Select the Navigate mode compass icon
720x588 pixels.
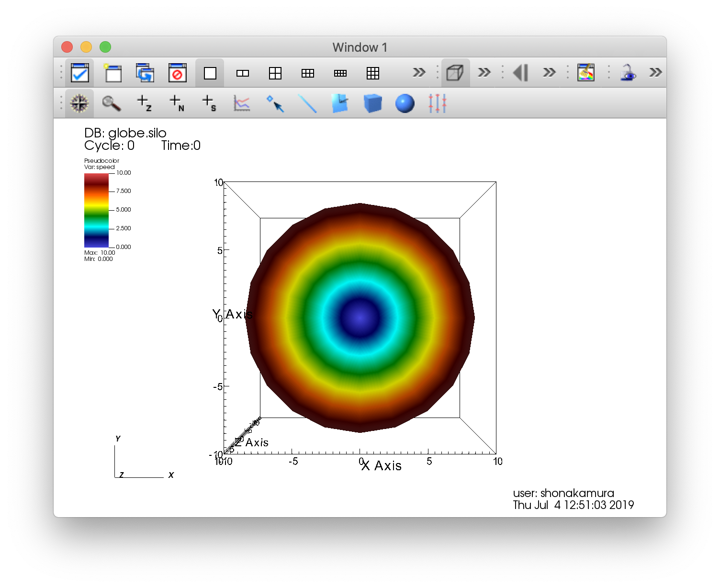click(79, 103)
